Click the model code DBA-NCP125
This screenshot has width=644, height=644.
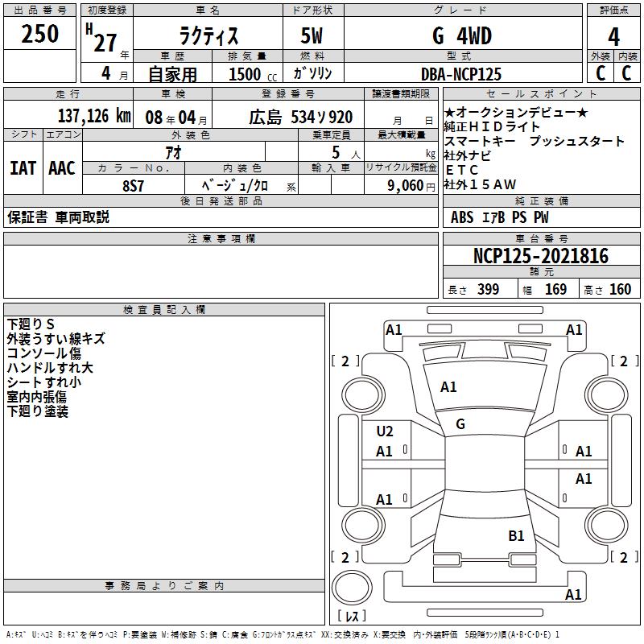(x=461, y=74)
